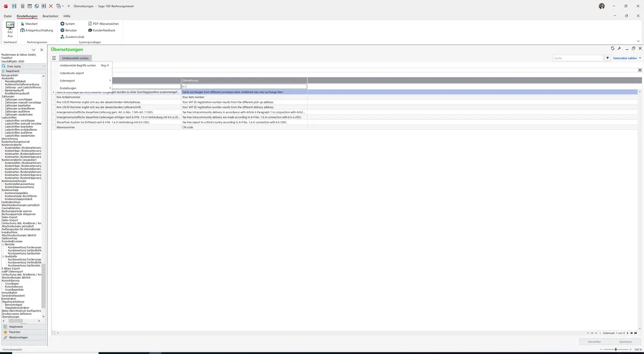
Task: Click the Unübersetzte suchen button
Action: click(x=76, y=58)
